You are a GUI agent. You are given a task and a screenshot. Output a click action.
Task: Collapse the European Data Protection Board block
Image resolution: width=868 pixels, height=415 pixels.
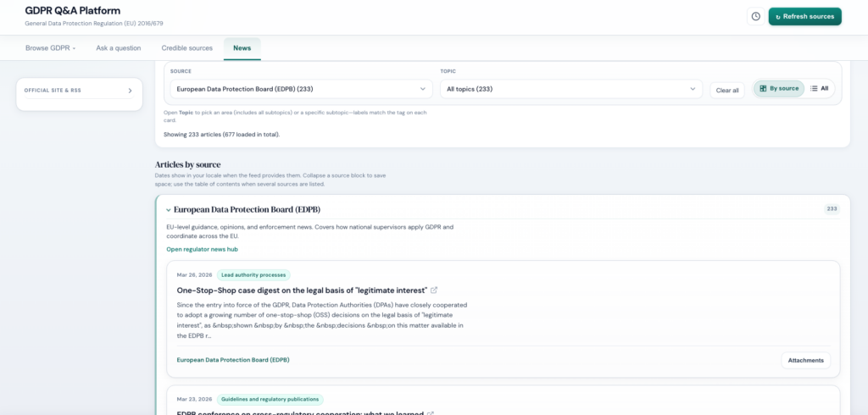click(169, 210)
